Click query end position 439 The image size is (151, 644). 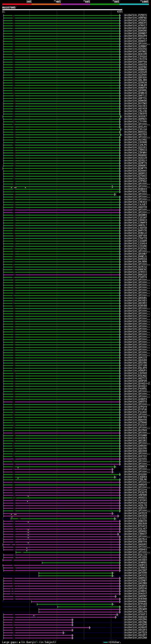pos(119,12)
